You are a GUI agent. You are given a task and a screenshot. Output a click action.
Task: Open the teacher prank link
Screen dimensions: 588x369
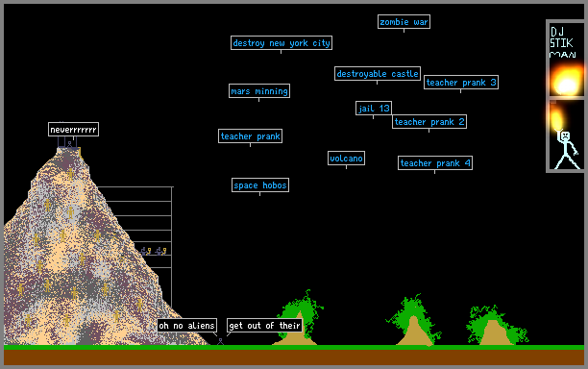coord(250,136)
